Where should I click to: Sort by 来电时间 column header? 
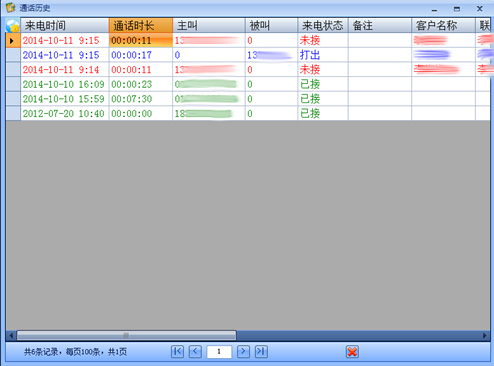tap(65, 26)
